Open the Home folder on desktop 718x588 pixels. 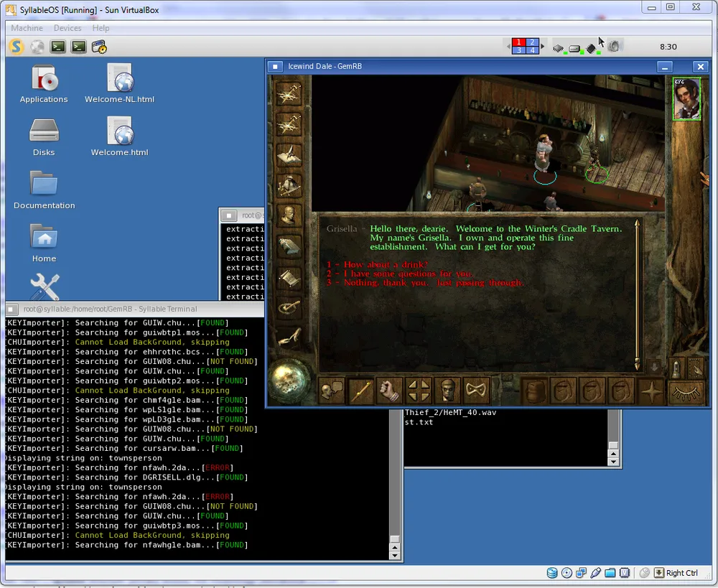click(x=44, y=243)
